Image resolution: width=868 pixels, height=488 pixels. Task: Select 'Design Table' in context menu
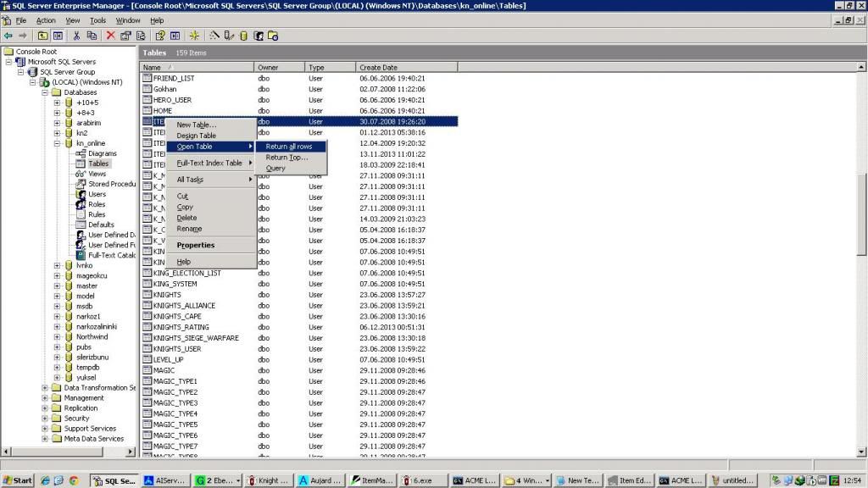coord(196,136)
